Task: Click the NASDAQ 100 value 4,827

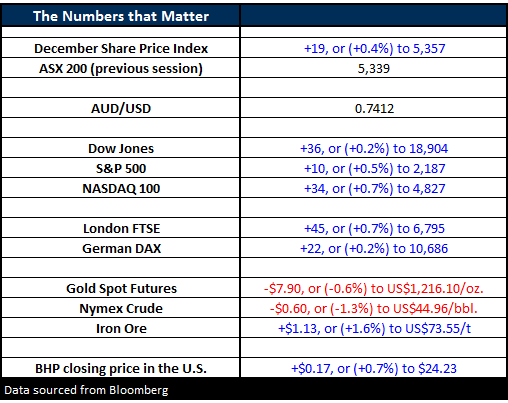Action: (x=374, y=189)
